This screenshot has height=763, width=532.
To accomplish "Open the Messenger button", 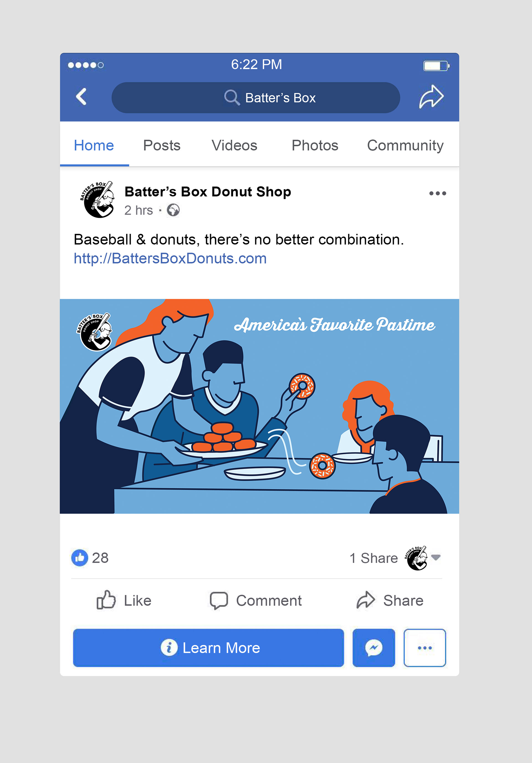I will (374, 648).
